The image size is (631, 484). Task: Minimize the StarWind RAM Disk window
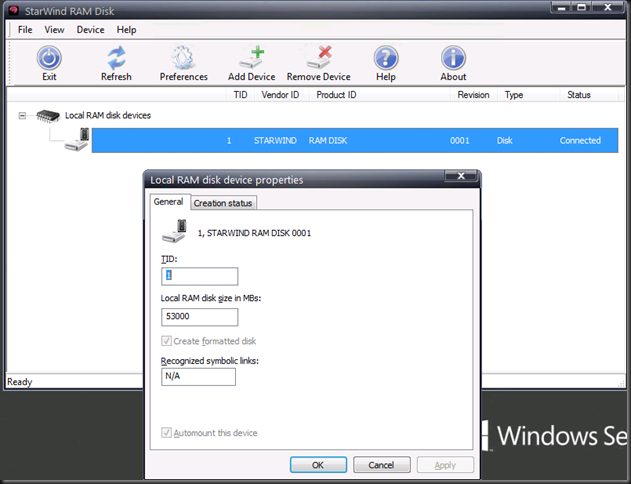point(562,7)
